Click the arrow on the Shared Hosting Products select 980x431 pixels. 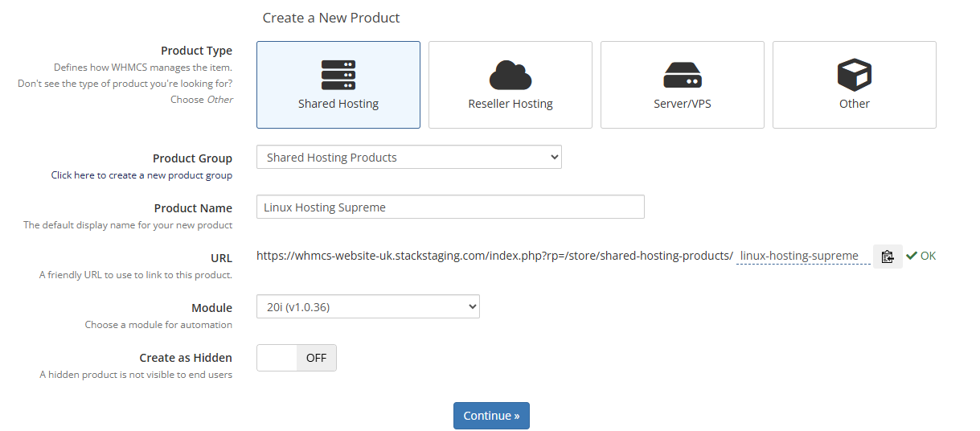pyautogui.click(x=553, y=158)
